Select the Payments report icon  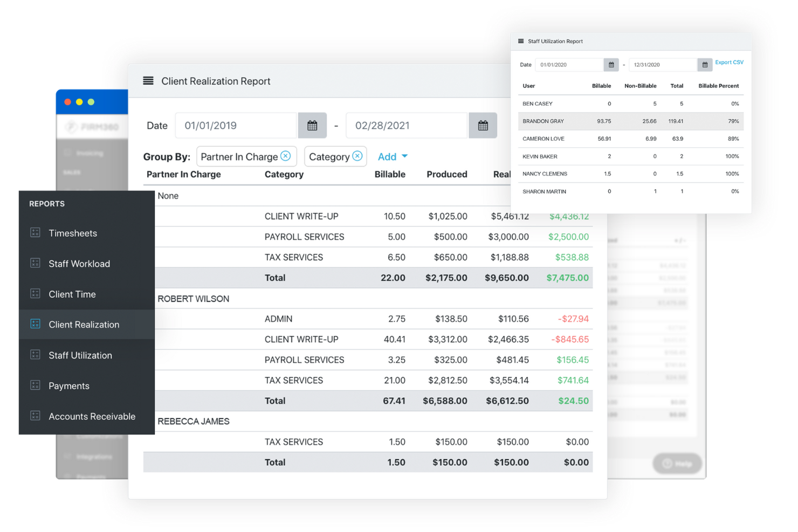point(35,385)
